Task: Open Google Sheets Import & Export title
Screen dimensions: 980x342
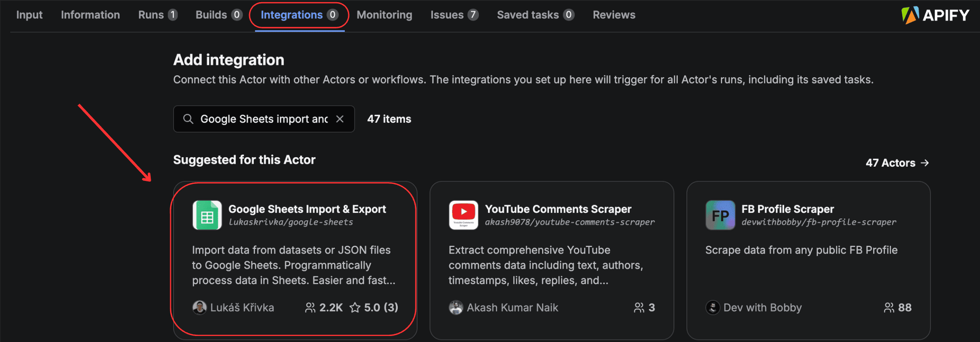Action: 307,209
